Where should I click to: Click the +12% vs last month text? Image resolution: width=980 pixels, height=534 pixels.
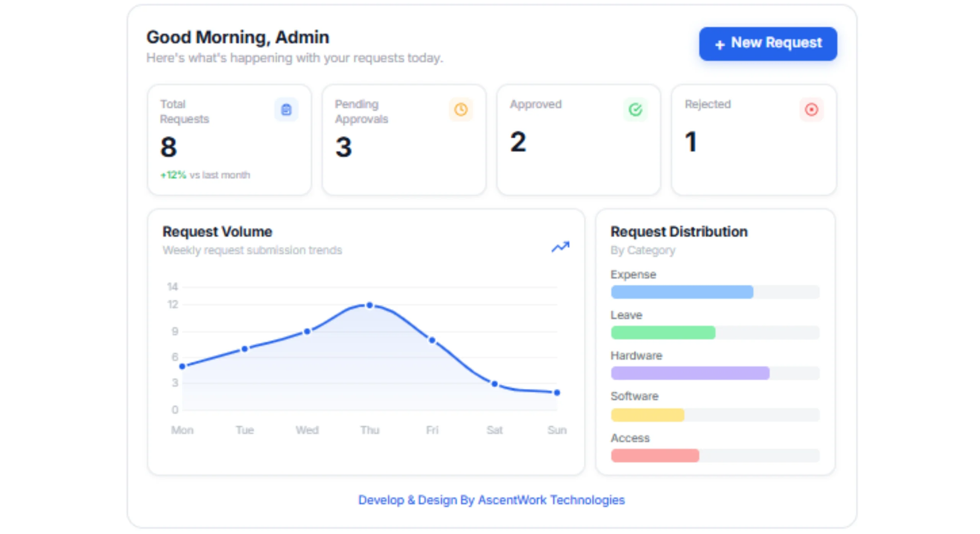pyautogui.click(x=205, y=175)
